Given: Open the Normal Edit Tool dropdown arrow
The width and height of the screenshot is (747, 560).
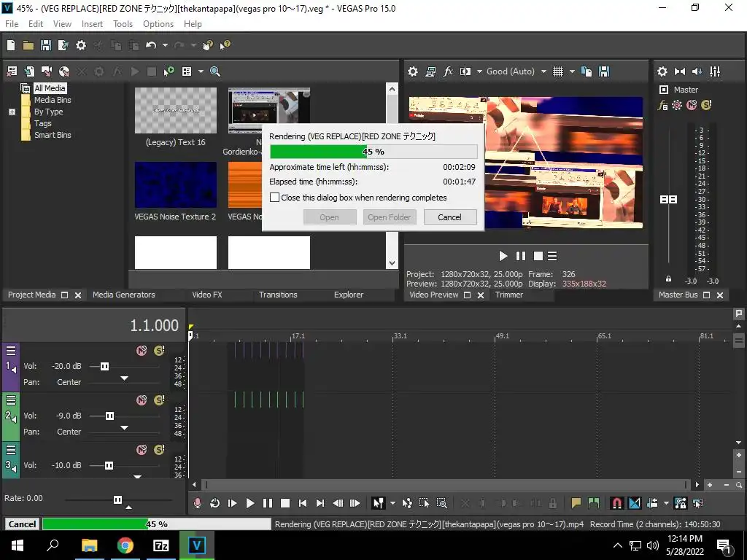Looking at the screenshot, I should click(x=392, y=503).
